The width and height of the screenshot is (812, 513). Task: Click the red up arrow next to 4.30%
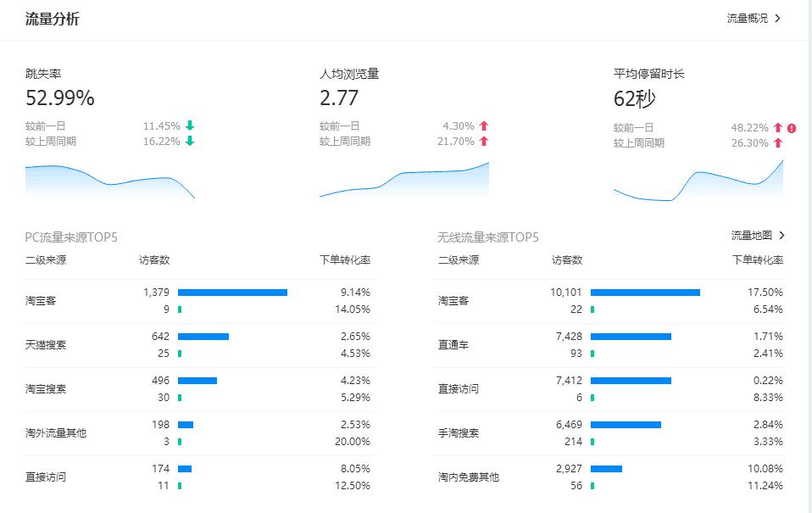[x=482, y=125]
